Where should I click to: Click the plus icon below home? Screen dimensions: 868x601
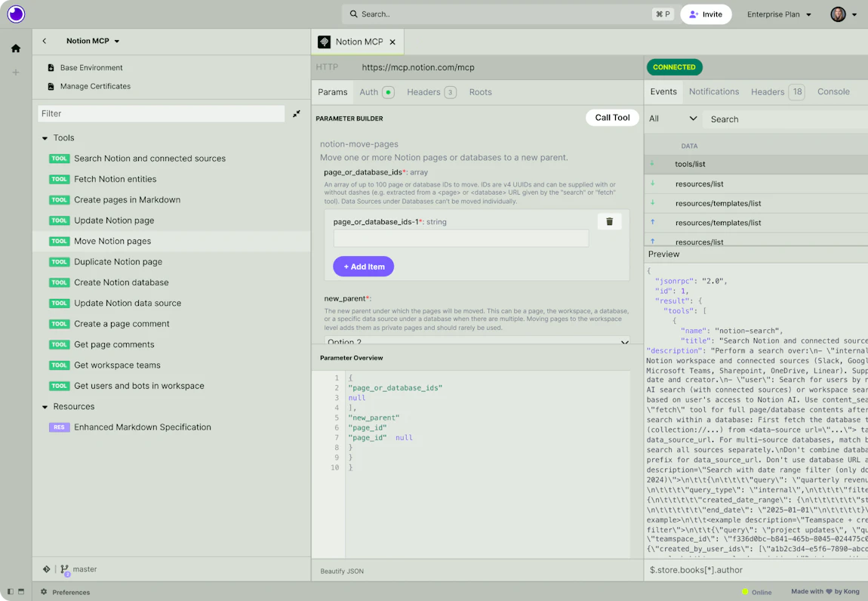16,72
